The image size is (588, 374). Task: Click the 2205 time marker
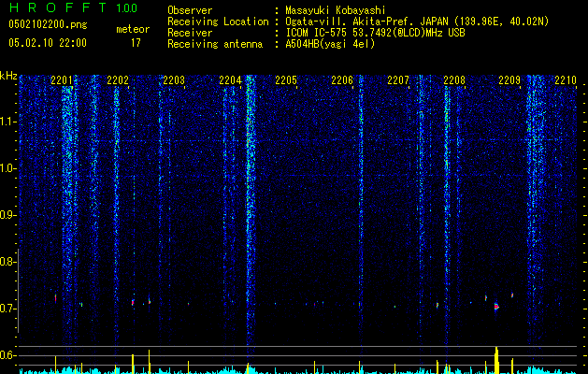point(286,80)
